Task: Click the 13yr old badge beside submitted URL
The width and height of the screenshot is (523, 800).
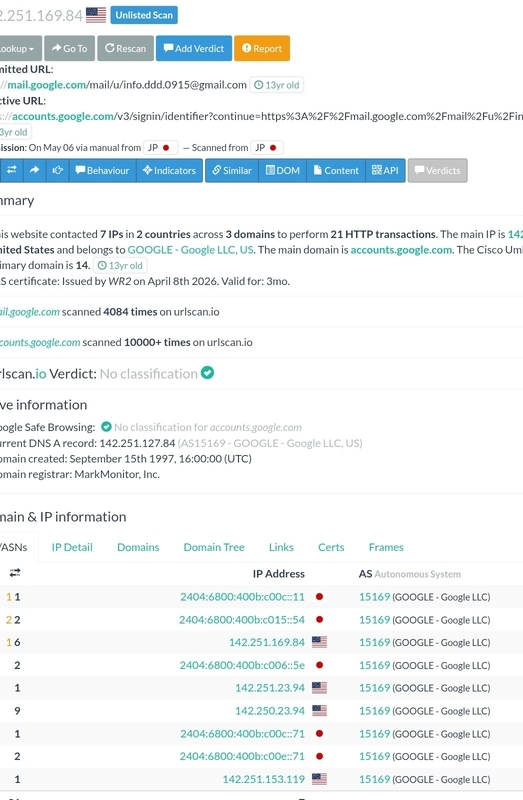Action: [277, 85]
